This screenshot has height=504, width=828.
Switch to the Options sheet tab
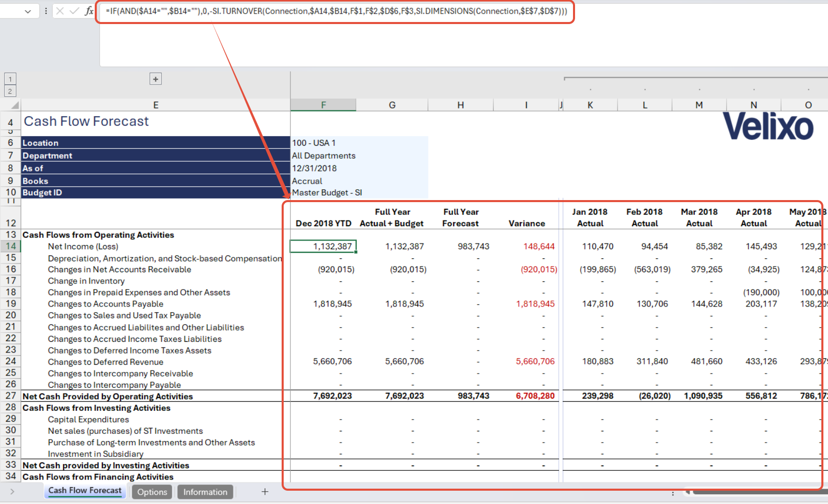click(x=152, y=492)
